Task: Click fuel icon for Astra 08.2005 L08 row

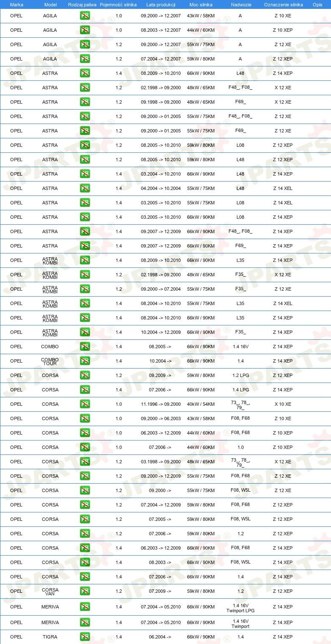Action: point(85,145)
